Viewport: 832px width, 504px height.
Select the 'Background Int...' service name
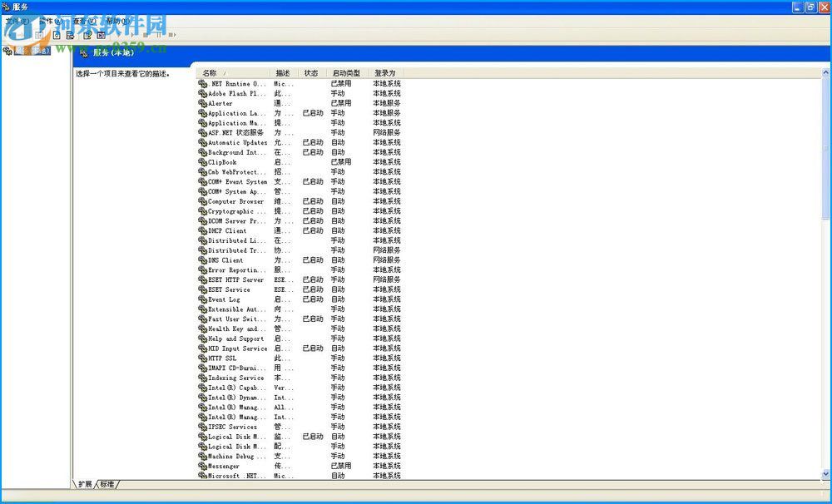tap(236, 153)
